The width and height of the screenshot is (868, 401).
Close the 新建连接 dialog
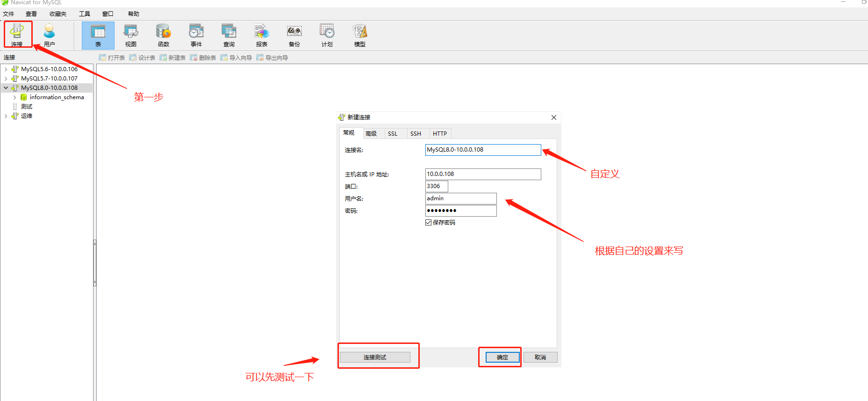coord(554,117)
